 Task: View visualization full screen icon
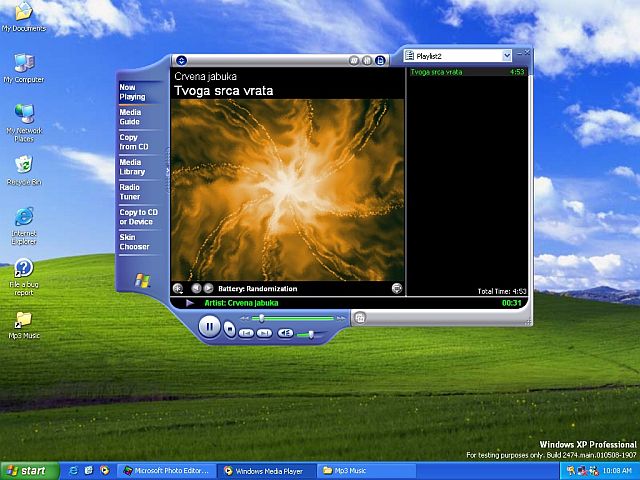click(x=396, y=288)
